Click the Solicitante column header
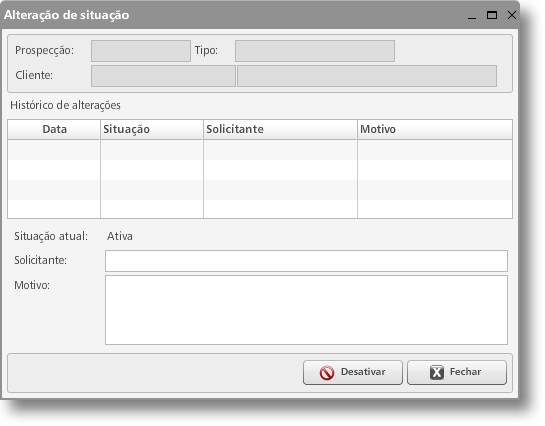This screenshot has height=426, width=545. [280, 130]
